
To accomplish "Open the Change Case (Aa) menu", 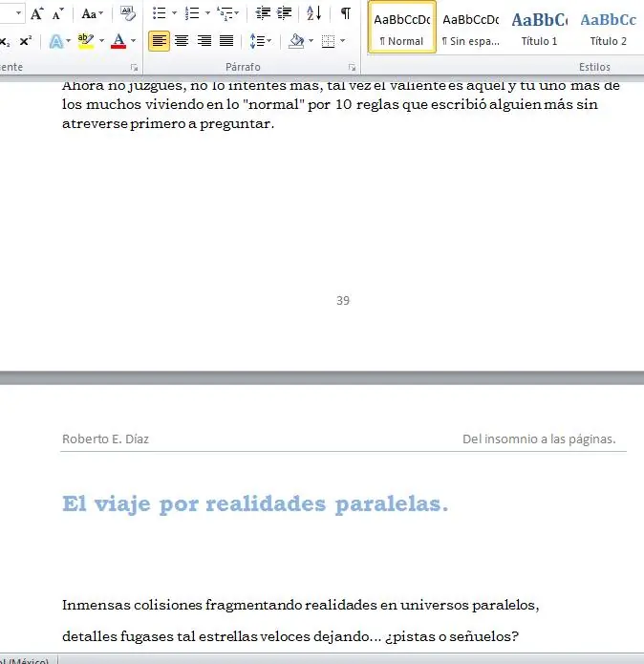I will tap(92, 14).
